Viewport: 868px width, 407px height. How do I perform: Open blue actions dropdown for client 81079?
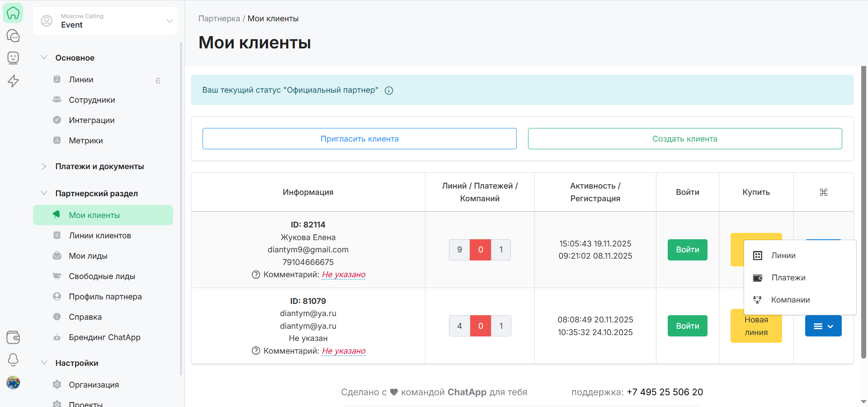[823, 326]
